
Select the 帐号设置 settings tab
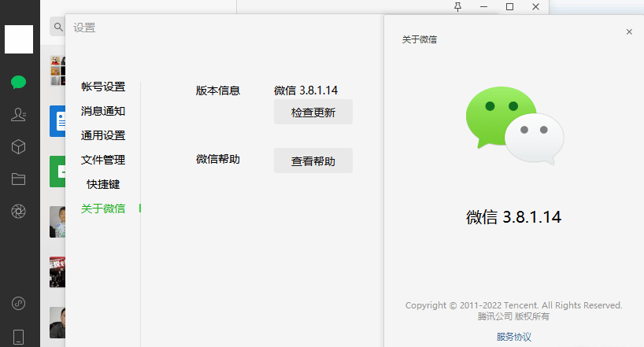click(103, 87)
